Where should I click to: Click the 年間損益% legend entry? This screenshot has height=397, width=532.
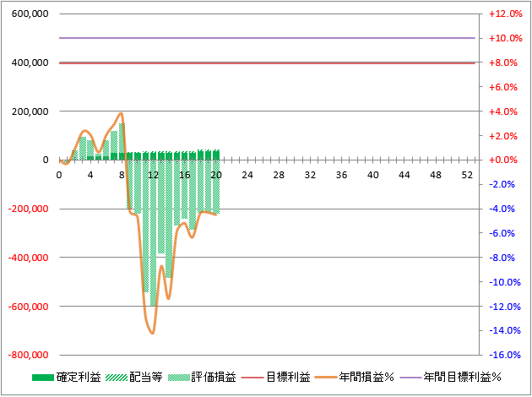[x=354, y=377]
